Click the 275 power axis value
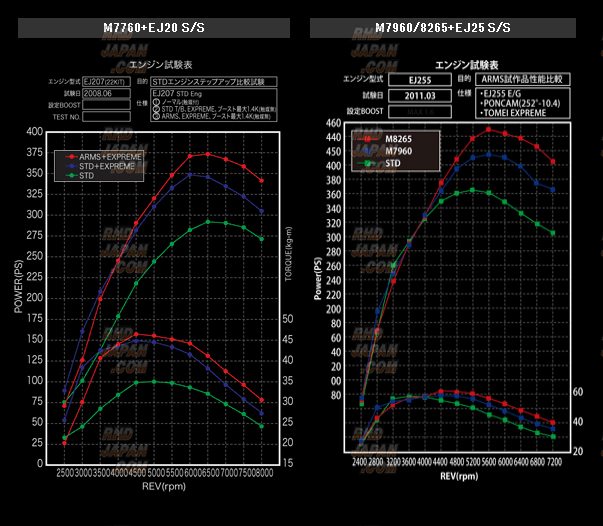The height and width of the screenshot is (526, 603). [x=34, y=235]
